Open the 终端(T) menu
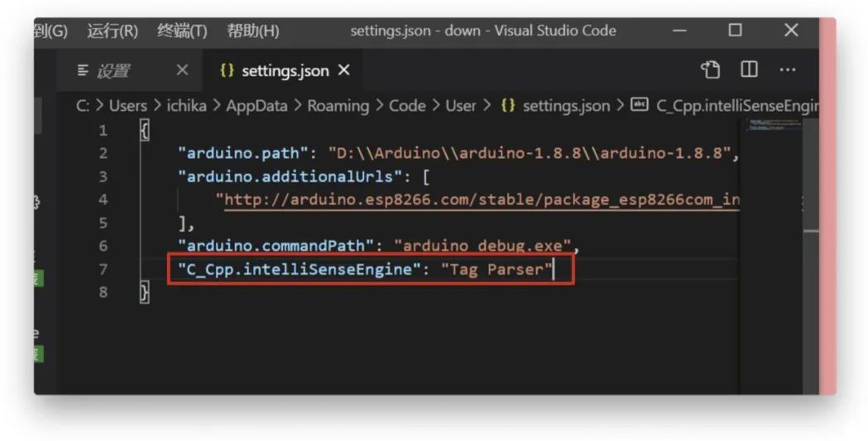Screen dimensions: 868x441 (182, 31)
